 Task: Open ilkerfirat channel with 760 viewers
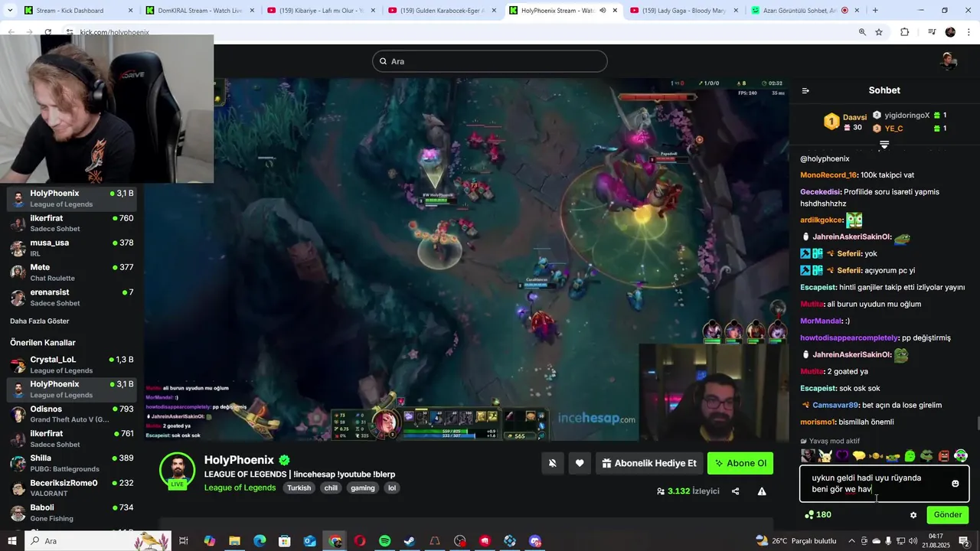(72, 223)
